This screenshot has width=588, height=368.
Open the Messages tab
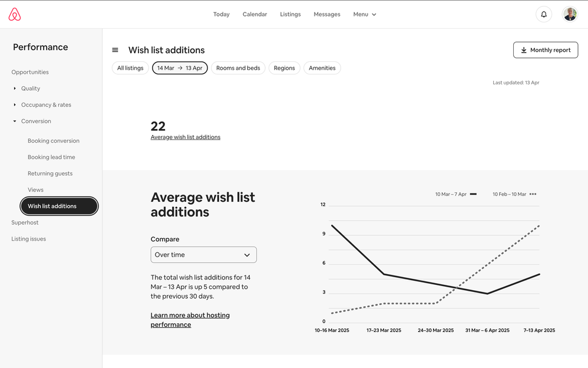(326, 15)
